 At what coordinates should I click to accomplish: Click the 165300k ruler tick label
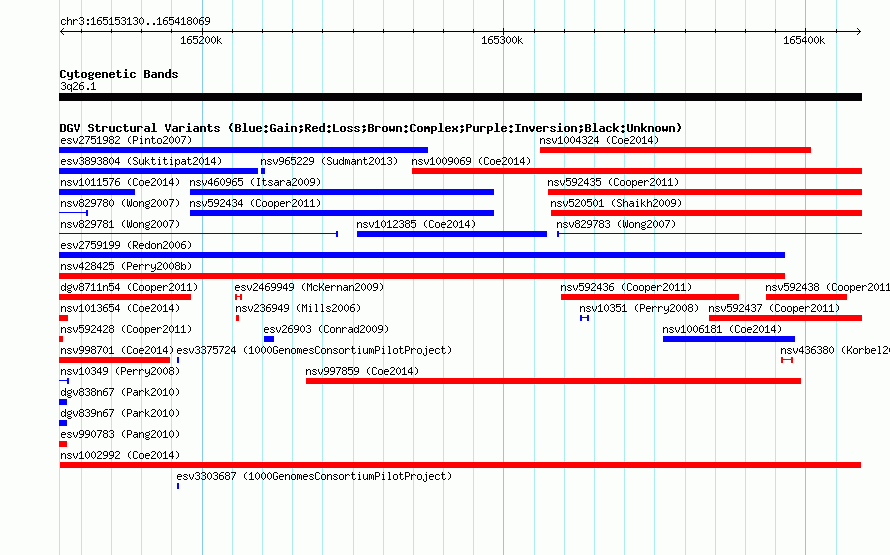502,40
